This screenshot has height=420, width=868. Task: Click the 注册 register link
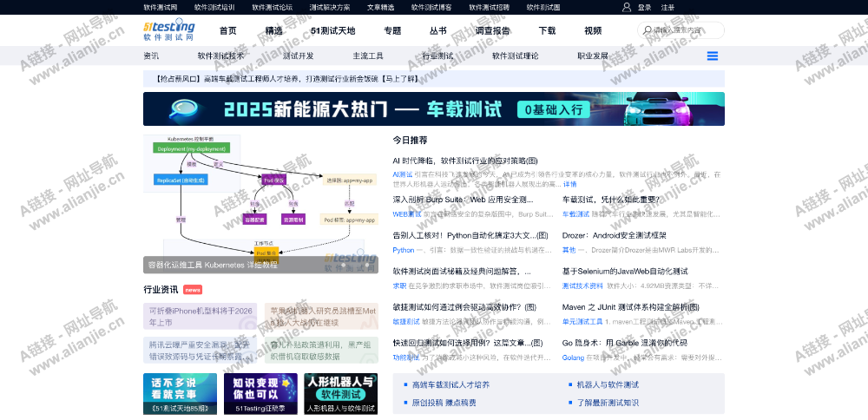(x=667, y=7)
